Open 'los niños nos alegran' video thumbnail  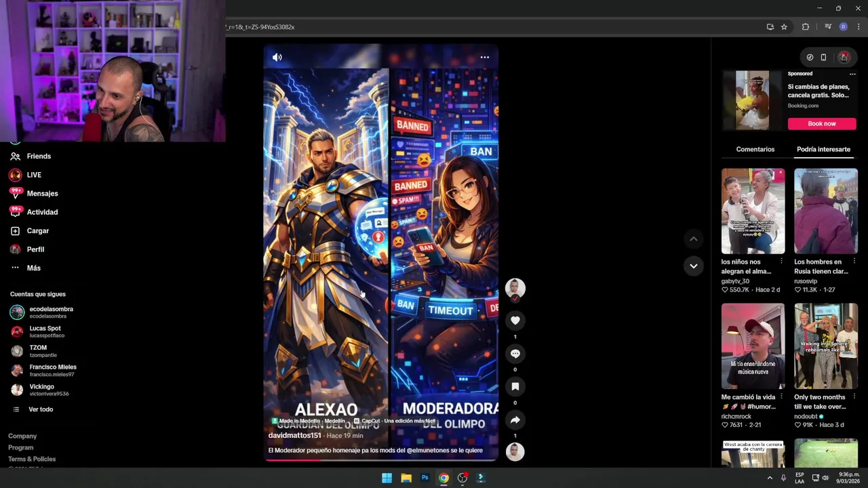pyautogui.click(x=753, y=211)
